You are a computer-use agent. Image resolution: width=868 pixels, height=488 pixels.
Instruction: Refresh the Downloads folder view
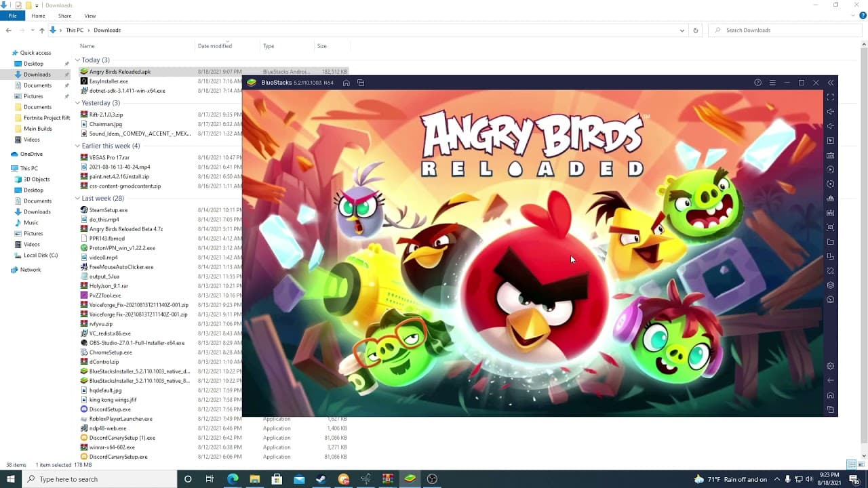click(695, 30)
